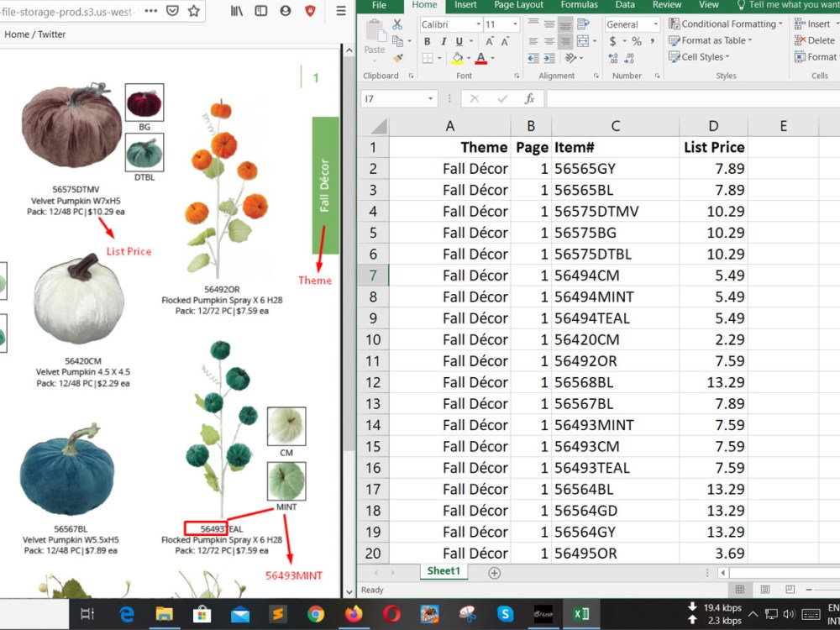Viewport: 840px width, 630px height.
Task: Open Conditional Formatting options
Action: point(727,24)
